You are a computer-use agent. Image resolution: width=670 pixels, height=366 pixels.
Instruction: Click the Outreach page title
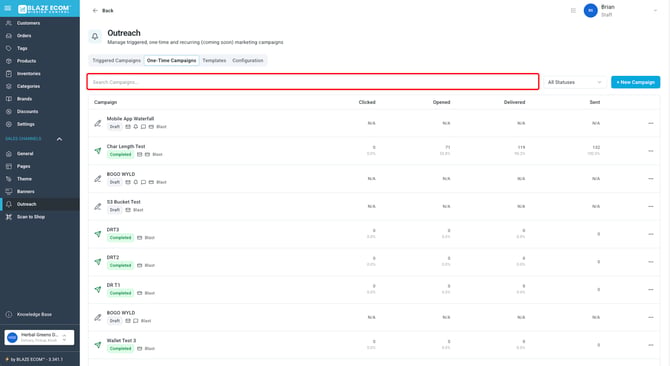[x=124, y=33]
